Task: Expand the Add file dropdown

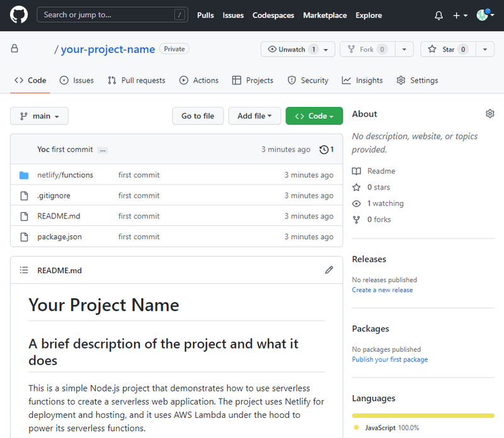Action: (x=255, y=116)
